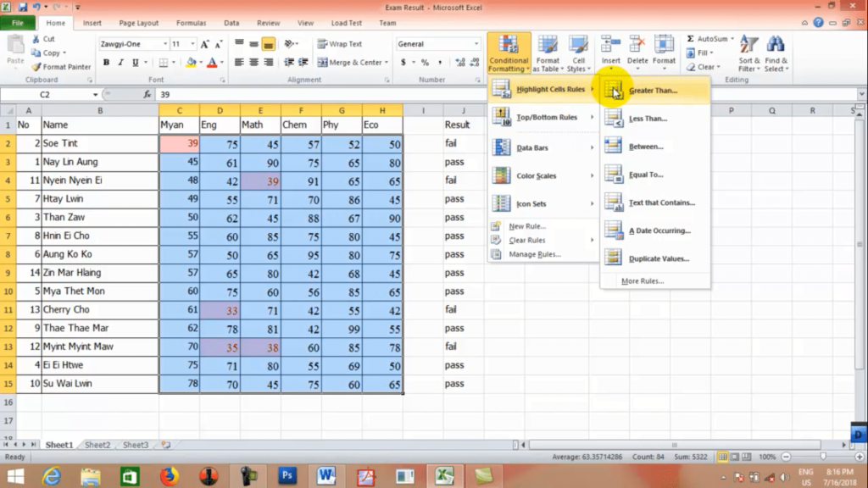Open Word from the taskbar
The width and height of the screenshot is (868, 488).
(326, 475)
